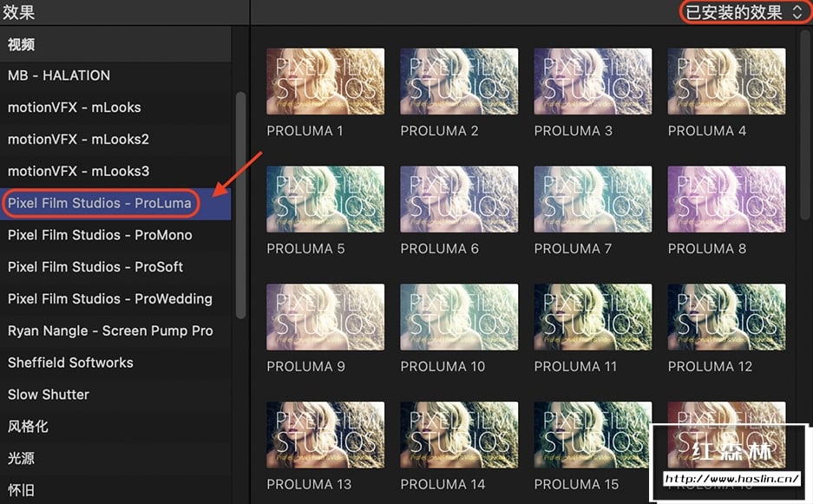Click the PROLUMA 4 effect thumbnail
Screen dimensions: 813x504
(727, 82)
